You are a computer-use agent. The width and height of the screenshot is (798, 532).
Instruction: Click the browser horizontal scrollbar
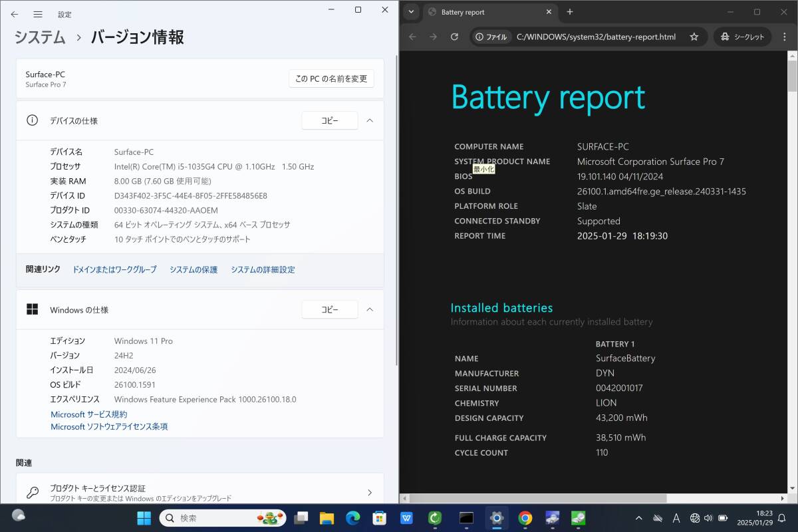coord(537,498)
